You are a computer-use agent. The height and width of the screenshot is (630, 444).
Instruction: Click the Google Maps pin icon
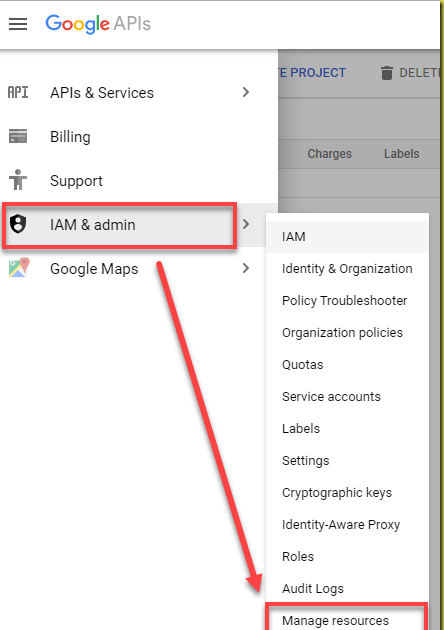click(19, 268)
